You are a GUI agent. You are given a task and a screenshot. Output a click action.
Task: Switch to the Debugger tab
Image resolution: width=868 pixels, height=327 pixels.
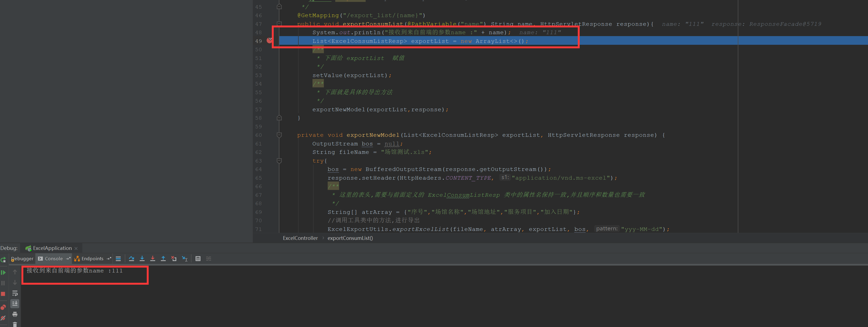pyautogui.click(x=22, y=259)
